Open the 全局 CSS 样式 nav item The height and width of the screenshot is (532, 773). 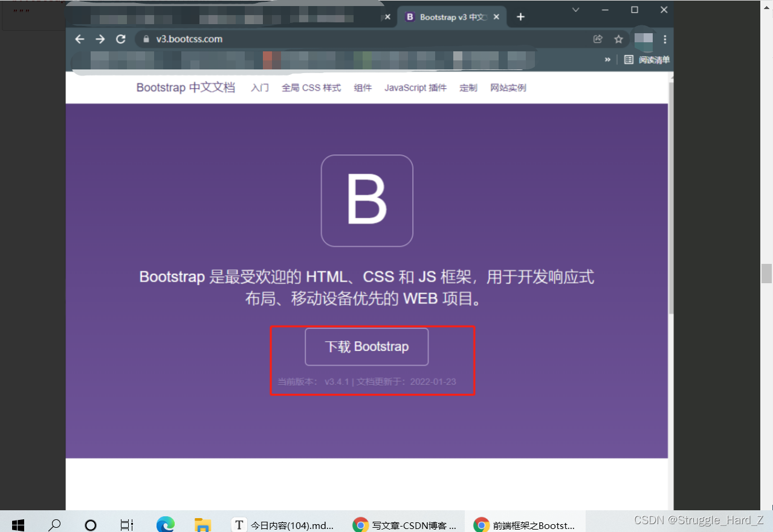311,88
